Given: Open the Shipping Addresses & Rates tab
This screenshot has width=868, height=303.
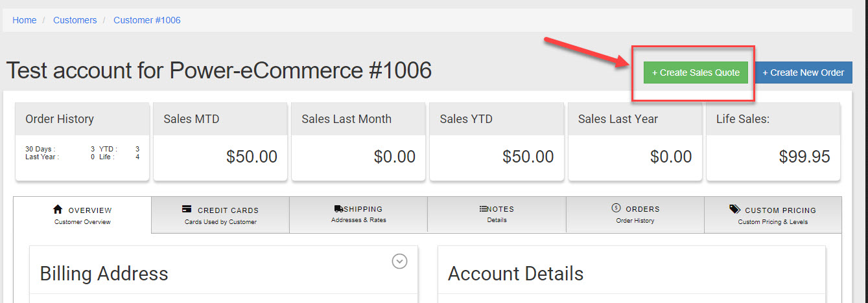Looking at the screenshot, I should pos(358,214).
